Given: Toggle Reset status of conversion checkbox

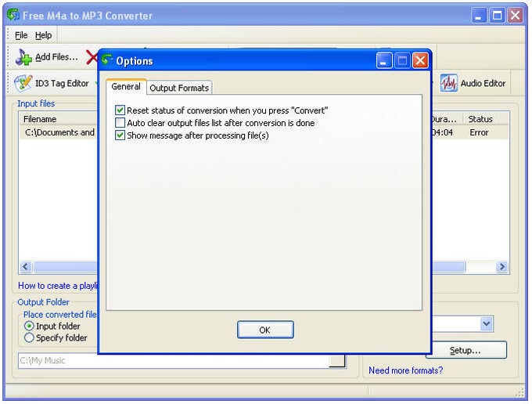Looking at the screenshot, I should click(120, 110).
